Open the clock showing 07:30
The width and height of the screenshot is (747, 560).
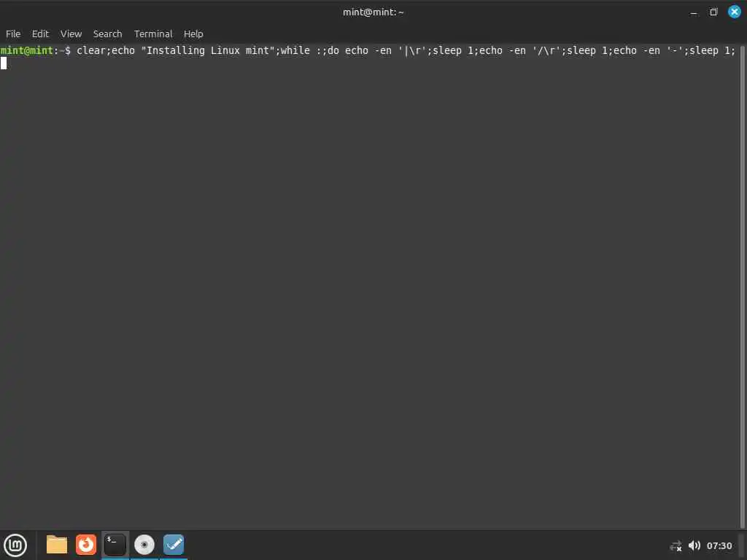pos(719,545)
